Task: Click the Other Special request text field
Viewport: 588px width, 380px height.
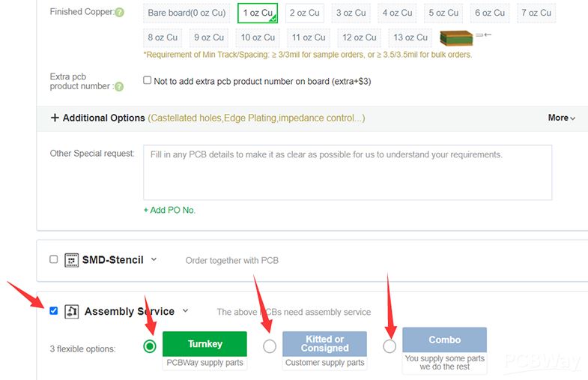Action: click(348, 172)
